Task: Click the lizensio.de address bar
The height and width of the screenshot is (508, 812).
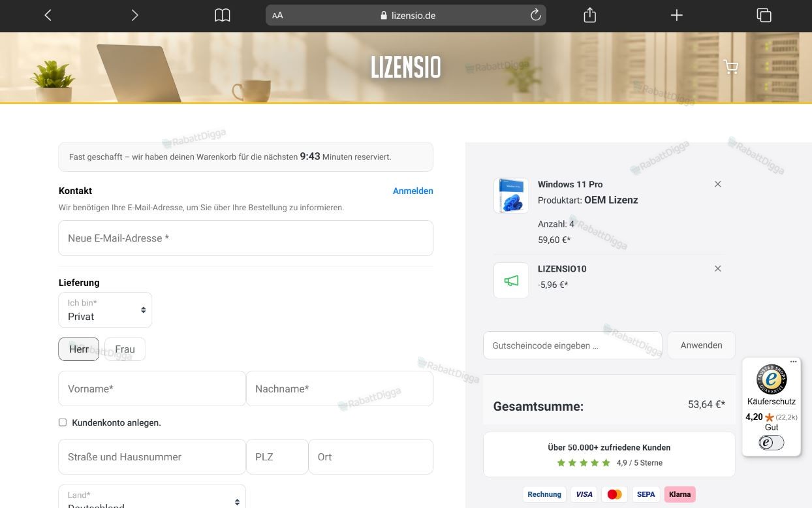Action: [x=406, y=15]
